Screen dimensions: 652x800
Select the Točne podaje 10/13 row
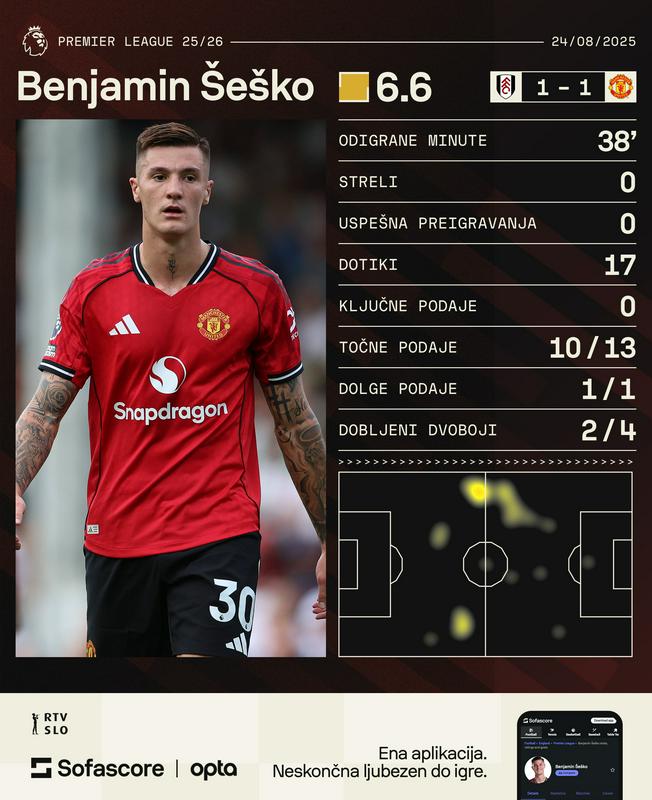pos(487,347)
